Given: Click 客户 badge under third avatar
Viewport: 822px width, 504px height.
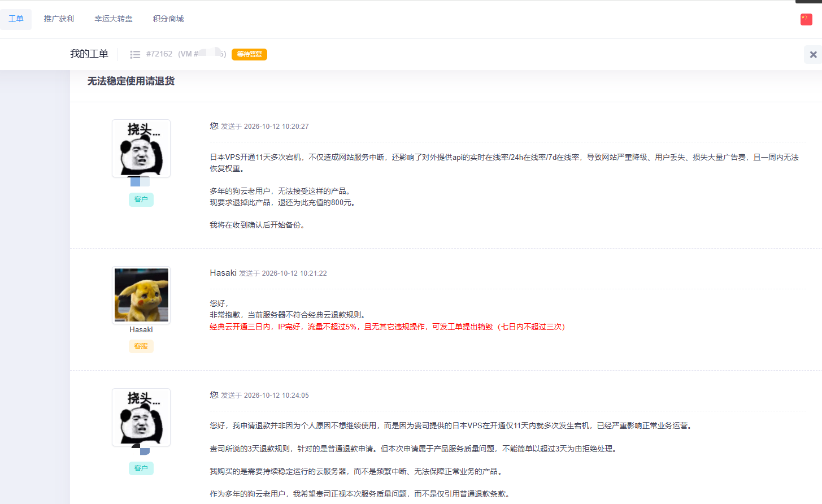Looking at the screenshot, I should [x=141, y=468].
